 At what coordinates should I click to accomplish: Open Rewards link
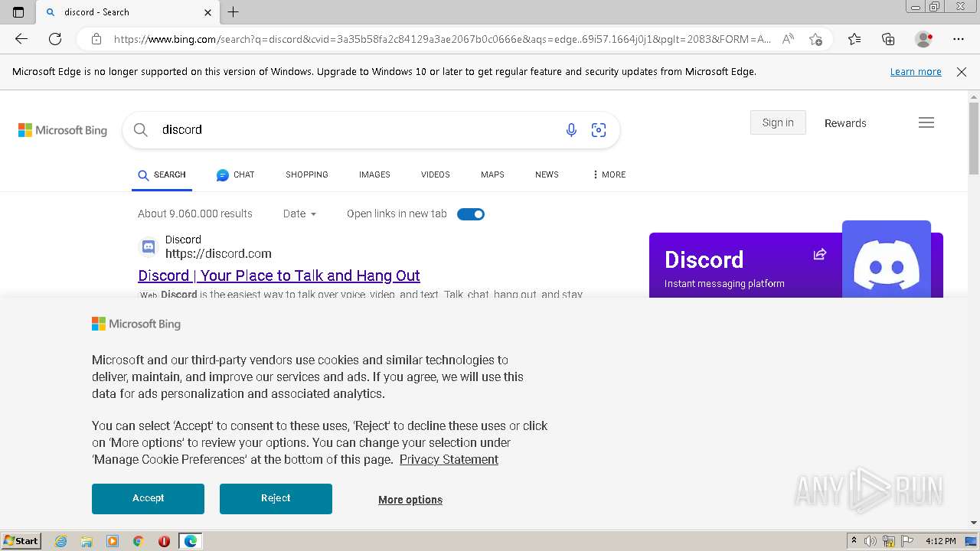845,123
